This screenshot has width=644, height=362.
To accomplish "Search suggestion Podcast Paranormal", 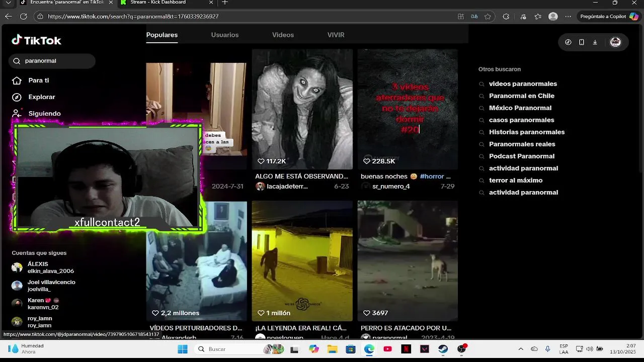I will pos(521,156).
